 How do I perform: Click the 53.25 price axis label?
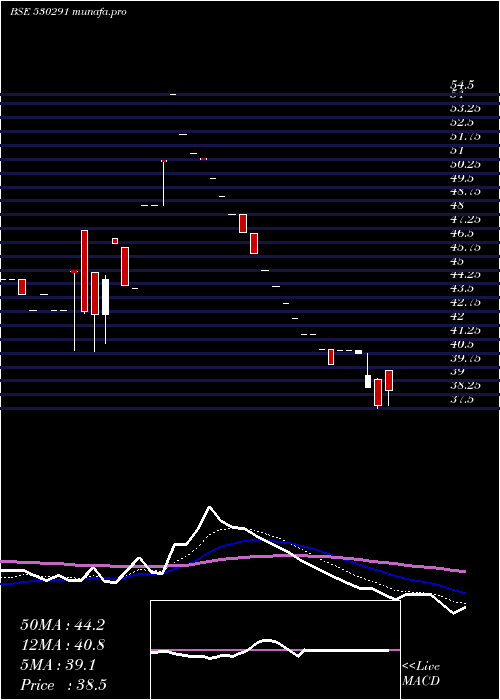pyautogui.click(x=465, y=108)
